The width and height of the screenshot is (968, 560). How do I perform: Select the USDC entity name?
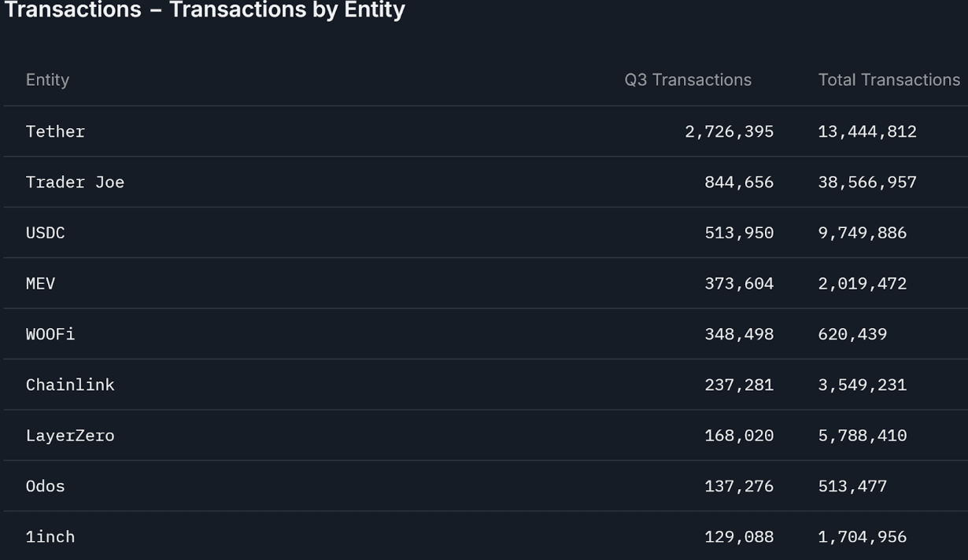pos(45,233)
